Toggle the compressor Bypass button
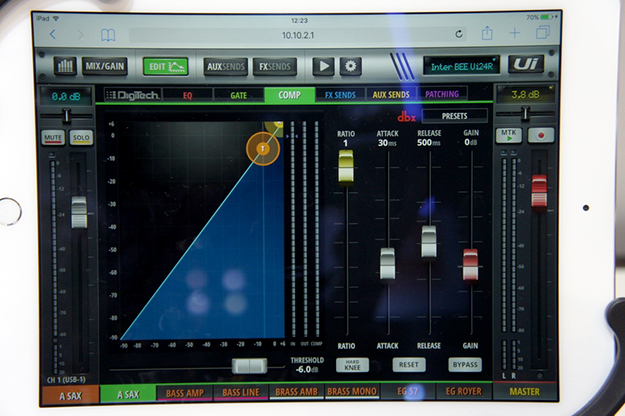Viewport: 625px width, 416px height. point(464,365)
